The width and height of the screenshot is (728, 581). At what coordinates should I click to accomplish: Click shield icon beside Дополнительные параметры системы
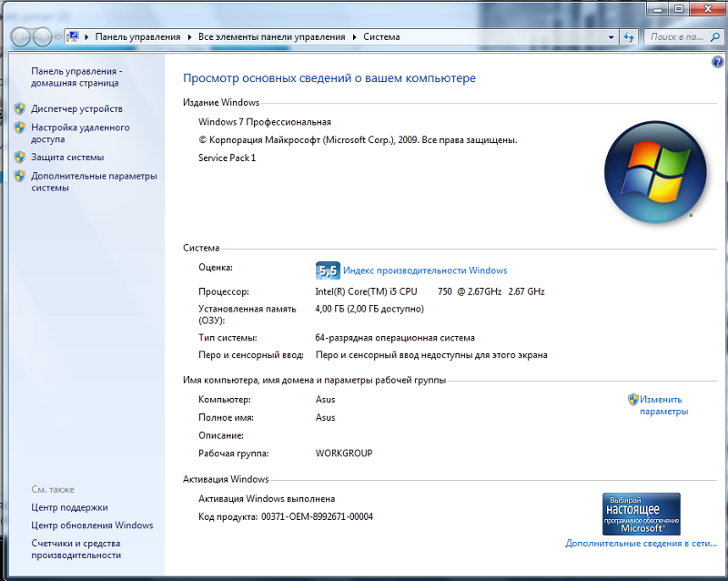pyautogui.click(x=19, y=176)
